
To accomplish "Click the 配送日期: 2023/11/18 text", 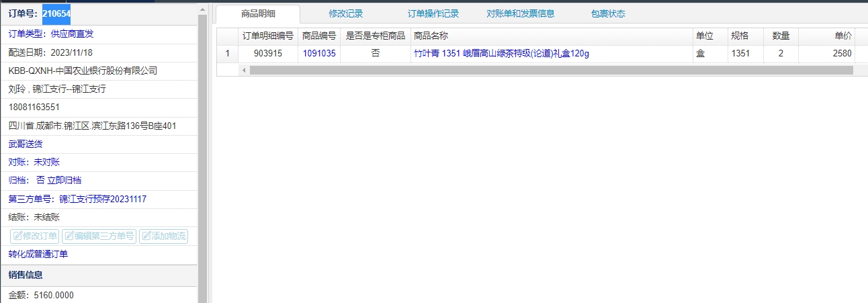I will [50, 52].
